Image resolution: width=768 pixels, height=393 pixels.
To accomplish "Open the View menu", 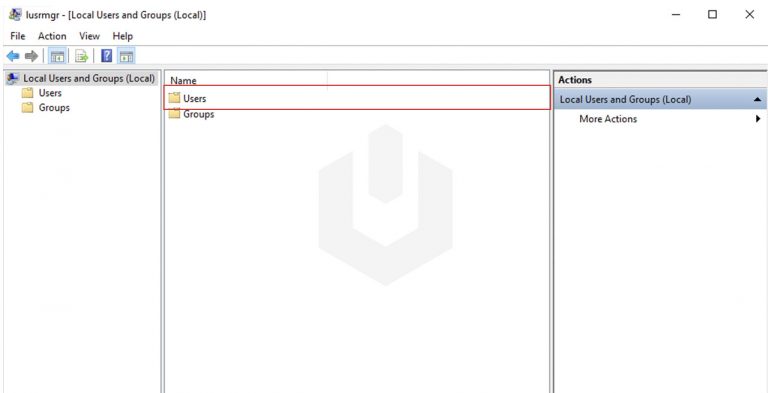I will 89,36.
